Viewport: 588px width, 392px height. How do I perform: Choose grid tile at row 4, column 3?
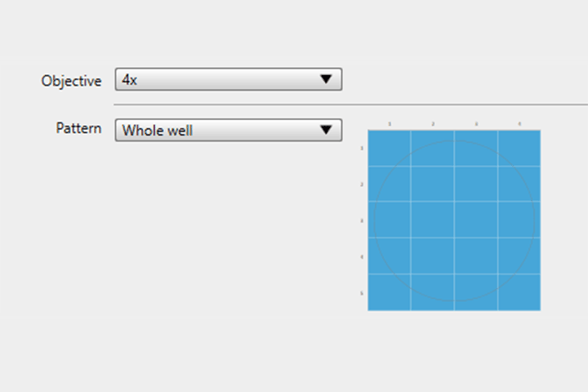[475, 256]
